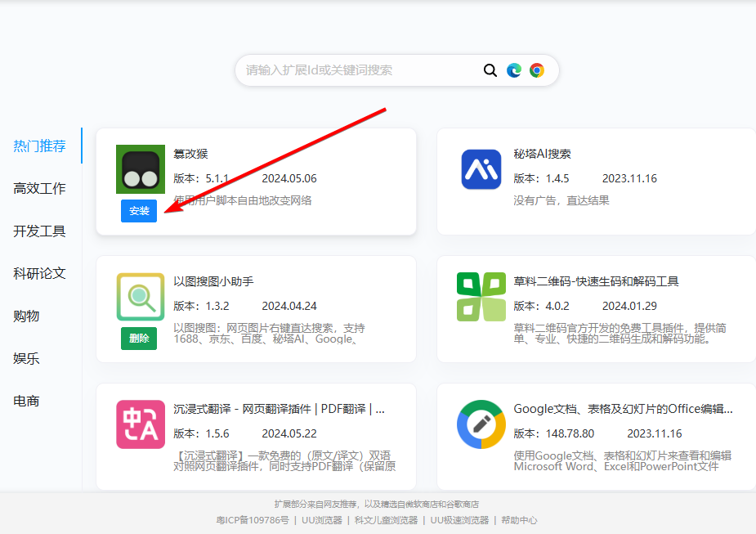This screenshot has width=756, height=534.
Task: Click the description 没有广告，直达结果
Action: click(561, 200)
